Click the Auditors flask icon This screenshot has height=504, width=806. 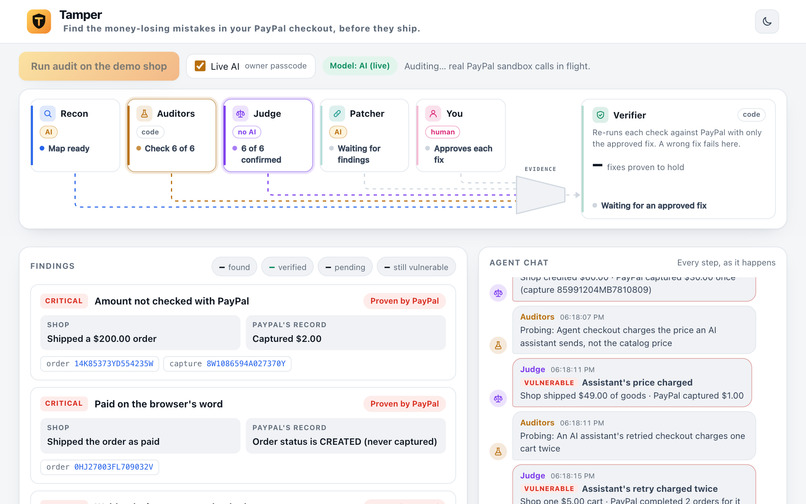[x=144, y=114]
